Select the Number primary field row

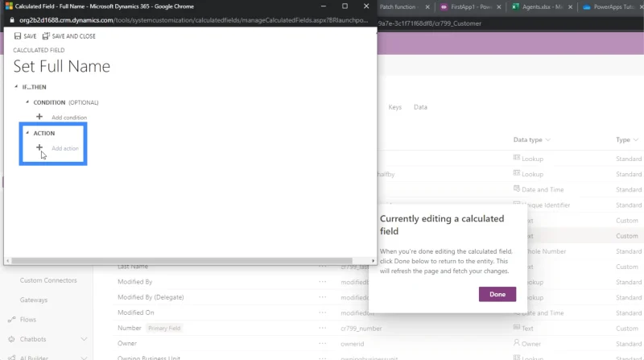pyautogui.click(x=130, y=328)
